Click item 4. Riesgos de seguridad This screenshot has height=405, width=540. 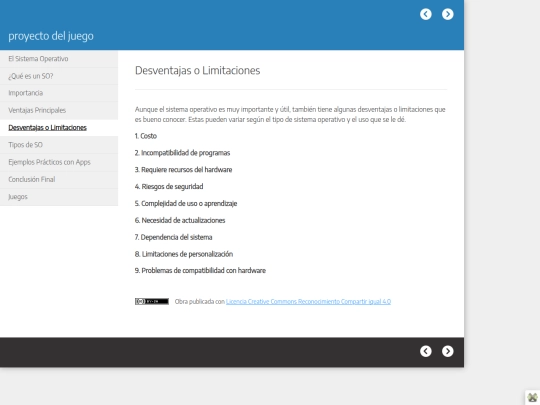(x=169, y=187)
